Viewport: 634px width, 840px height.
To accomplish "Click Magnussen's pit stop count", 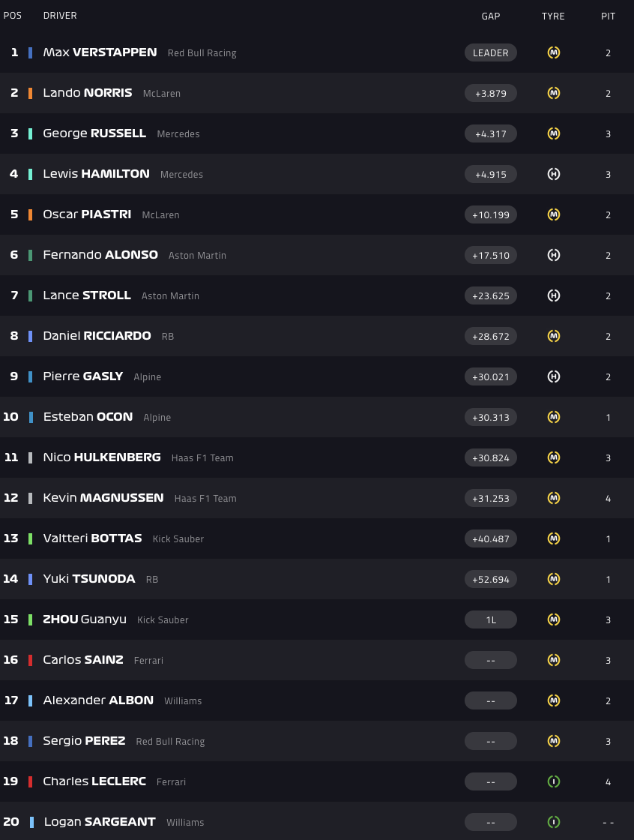I will [x=608, y=498].
